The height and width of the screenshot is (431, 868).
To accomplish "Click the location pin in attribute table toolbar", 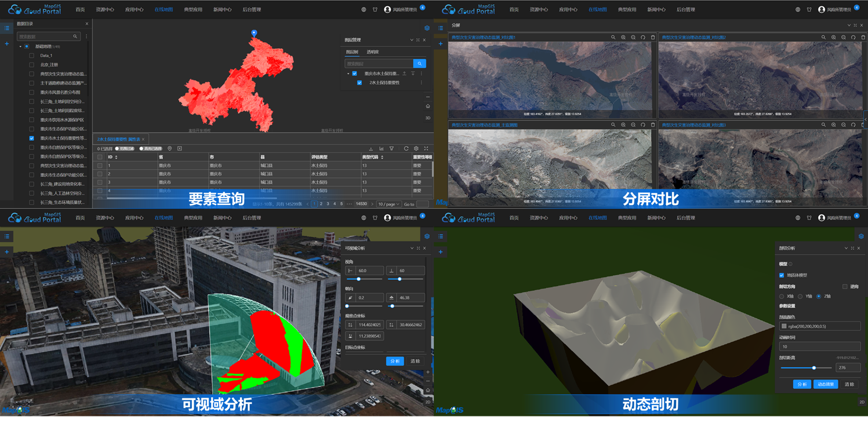I will 170,149.
